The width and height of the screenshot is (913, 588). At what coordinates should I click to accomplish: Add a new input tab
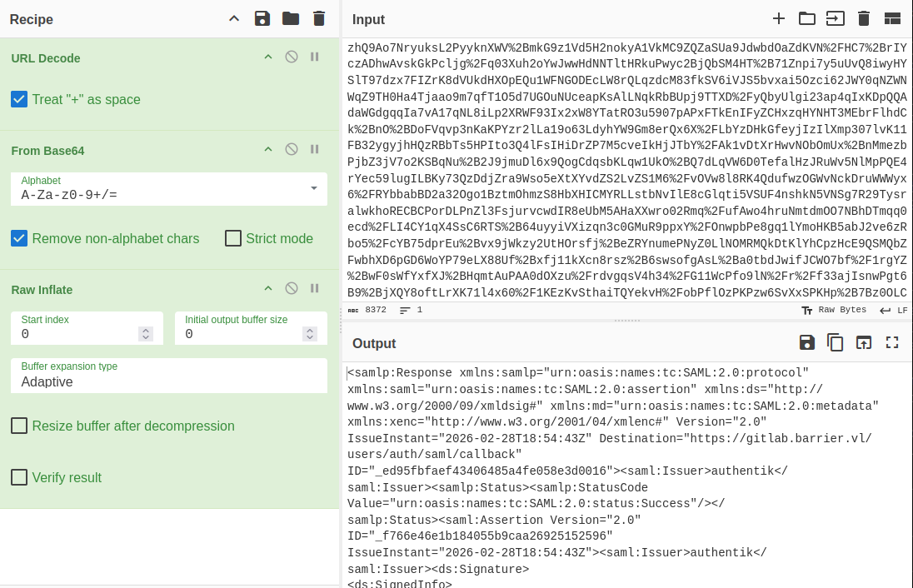coord(779,19)
